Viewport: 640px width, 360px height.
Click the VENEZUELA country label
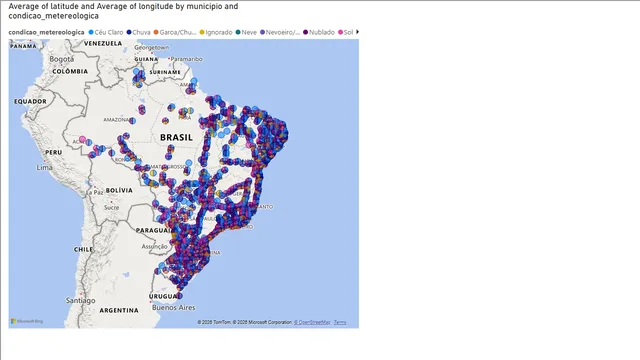pyautogui.click(x=103, y=43)
